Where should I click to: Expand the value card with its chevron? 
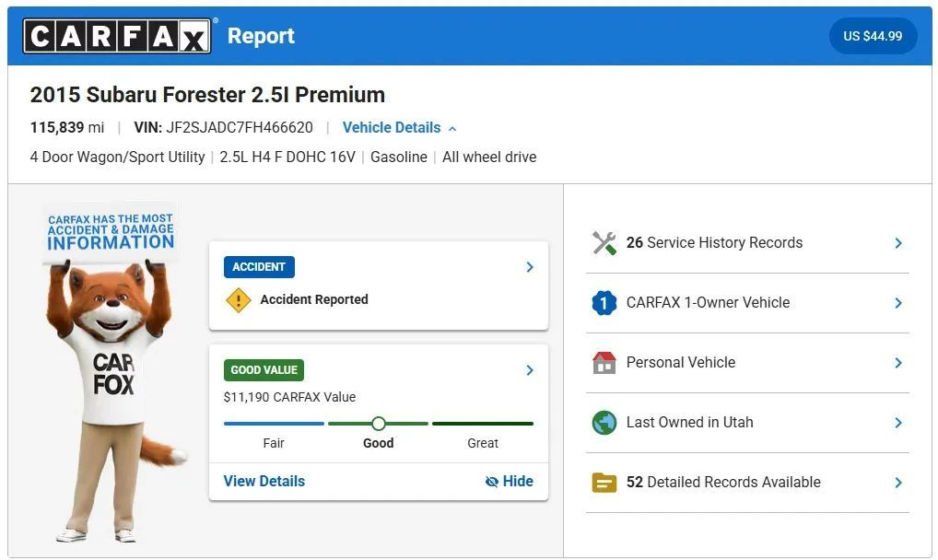click(530, 370)
